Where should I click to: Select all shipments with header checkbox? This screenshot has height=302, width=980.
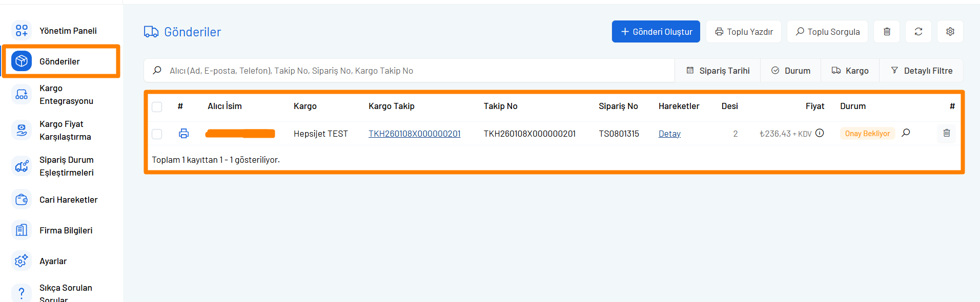tap(157, 106)
